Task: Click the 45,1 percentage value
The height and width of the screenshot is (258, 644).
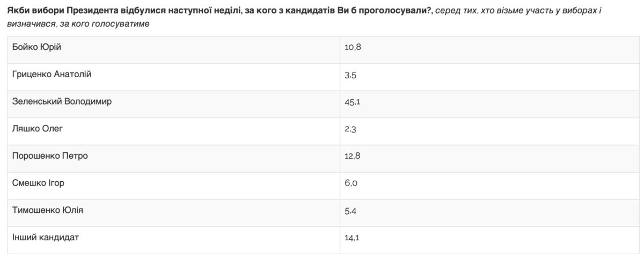Action: [x=353, y=102]
